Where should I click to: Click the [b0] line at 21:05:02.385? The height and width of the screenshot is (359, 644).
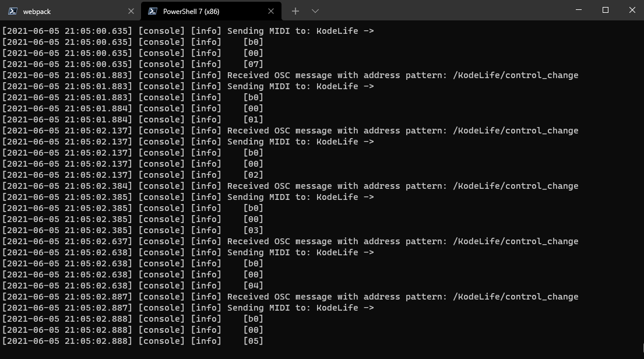click(x=133, y=208)
